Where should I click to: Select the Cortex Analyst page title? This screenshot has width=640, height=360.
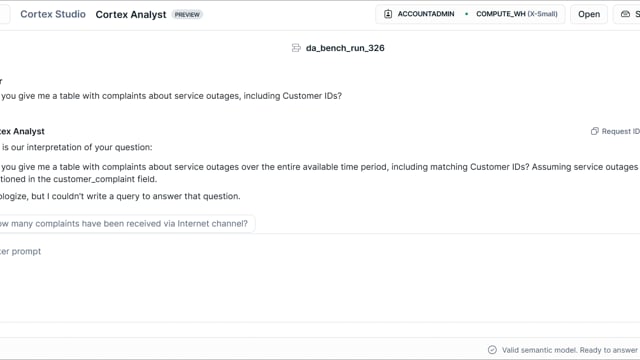pos(131,15)
